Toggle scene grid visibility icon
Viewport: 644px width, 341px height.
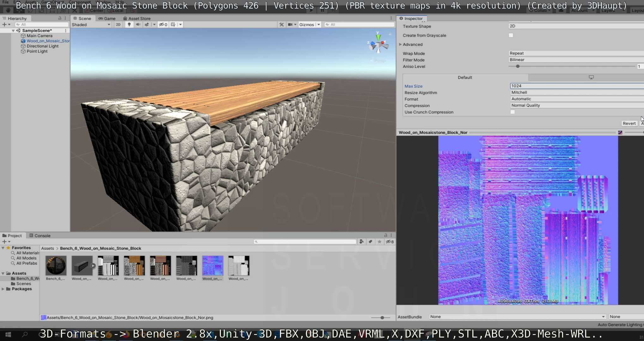pyautogui.click(x=173, y=25)
